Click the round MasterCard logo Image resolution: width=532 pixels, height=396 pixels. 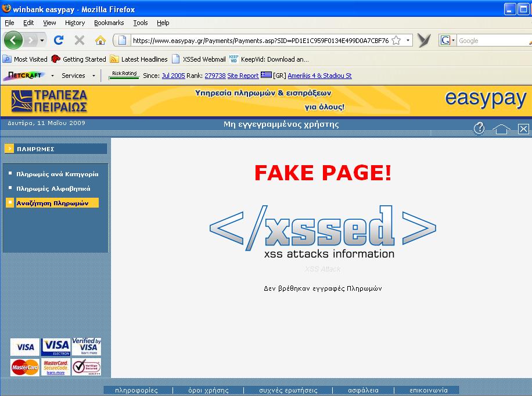point(25,367)
